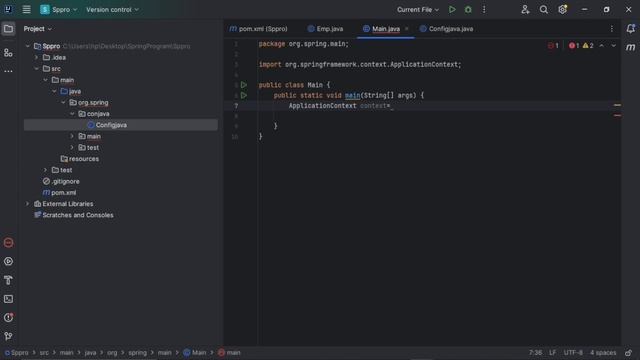This screenshot has width=640, height=360.
Task: Click the cursor position 7:36 widget
Action: (536, 353)
